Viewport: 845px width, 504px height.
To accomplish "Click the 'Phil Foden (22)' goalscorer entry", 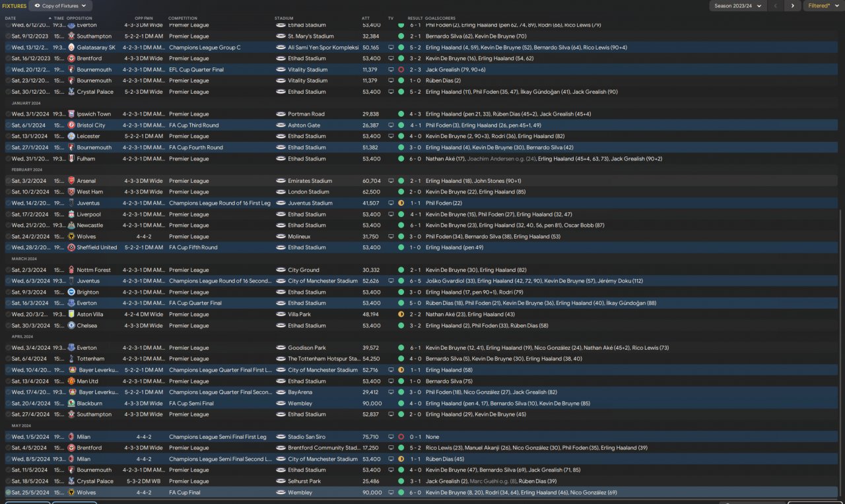I will pyautogui.click(x=444, y=203).
